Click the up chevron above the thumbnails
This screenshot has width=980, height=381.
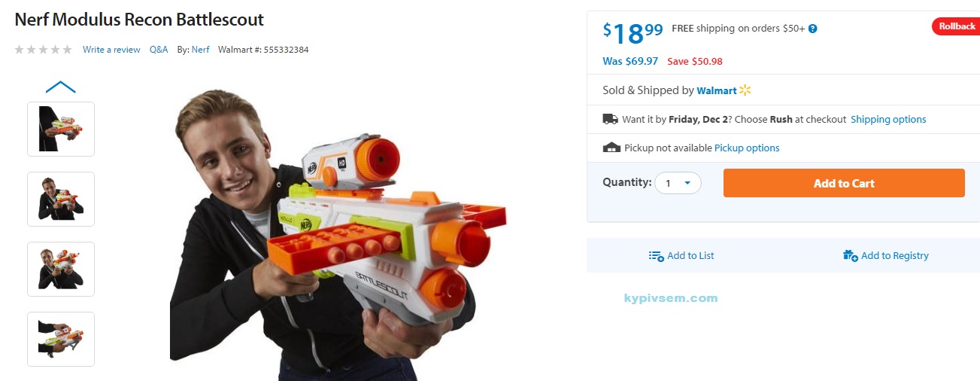tap(61, 87)
